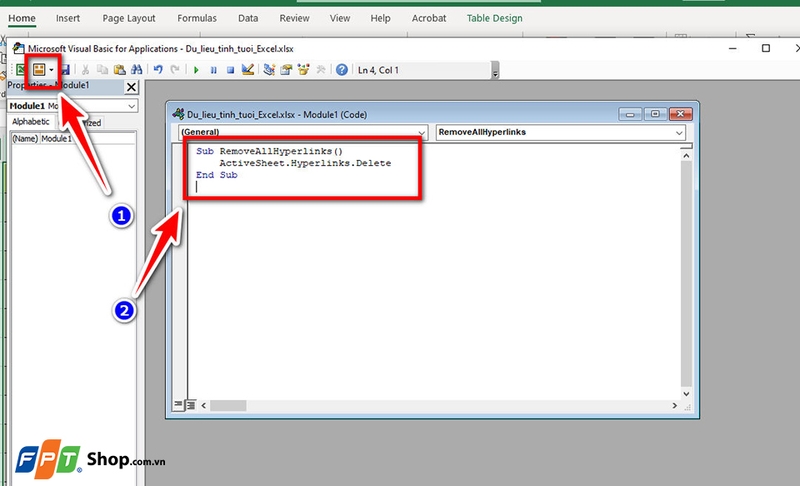Click Procedure View button at code window bottom
Screen dimensions: 800x486
178,404
